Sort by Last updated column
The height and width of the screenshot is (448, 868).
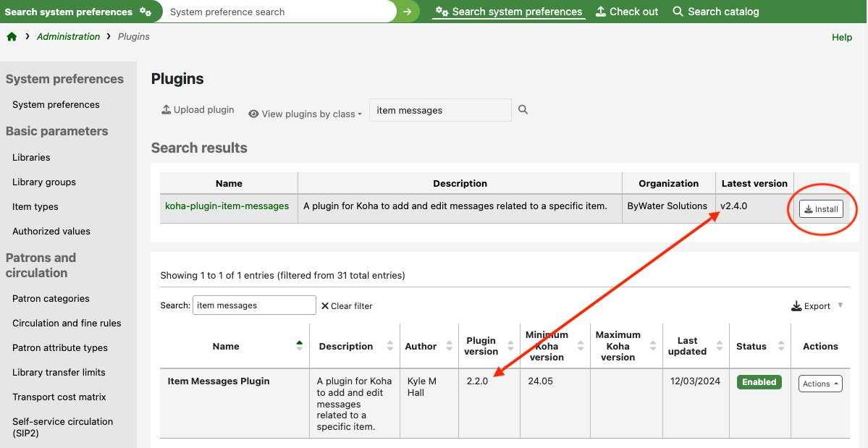point(720,346)
